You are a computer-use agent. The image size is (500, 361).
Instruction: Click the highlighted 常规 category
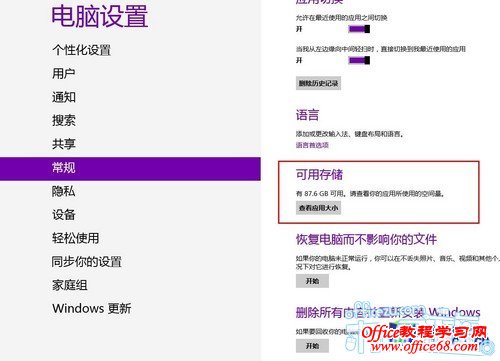(x=130, y=169)
